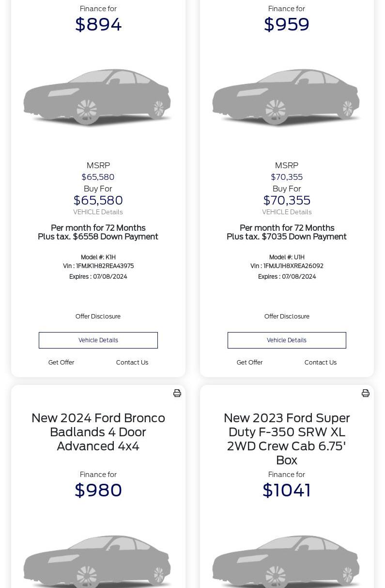Click Get Offer on the $894 finance card
The width and height of the screenshot is (385, 588).
61,363
